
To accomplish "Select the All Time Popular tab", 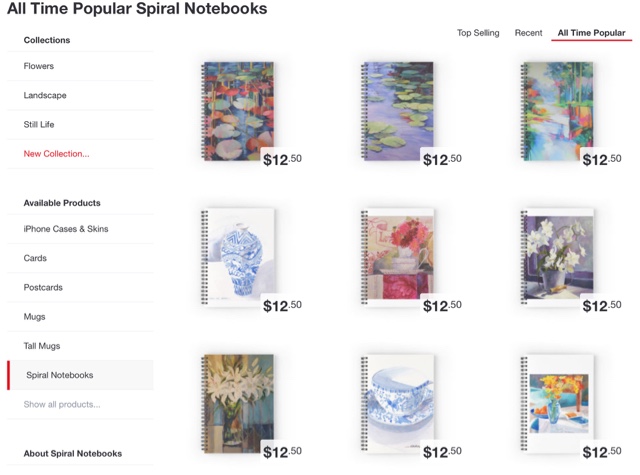I will (x=591, y=33).
